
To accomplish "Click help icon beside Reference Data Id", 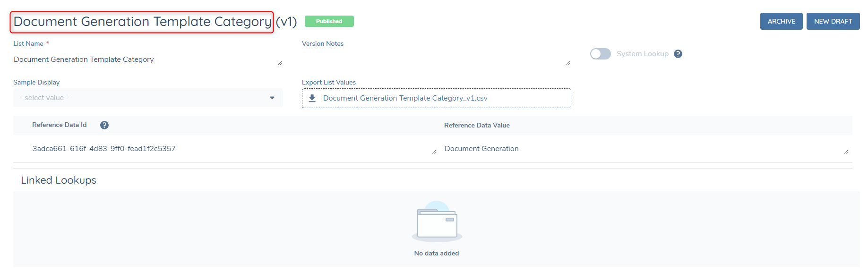I will point(104,125).
